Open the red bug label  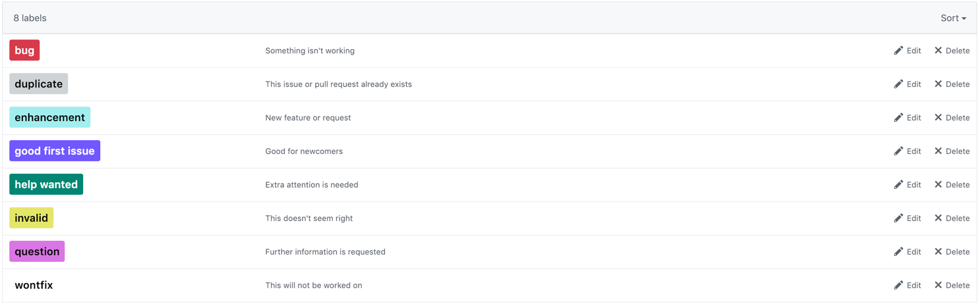click(24, 51)
